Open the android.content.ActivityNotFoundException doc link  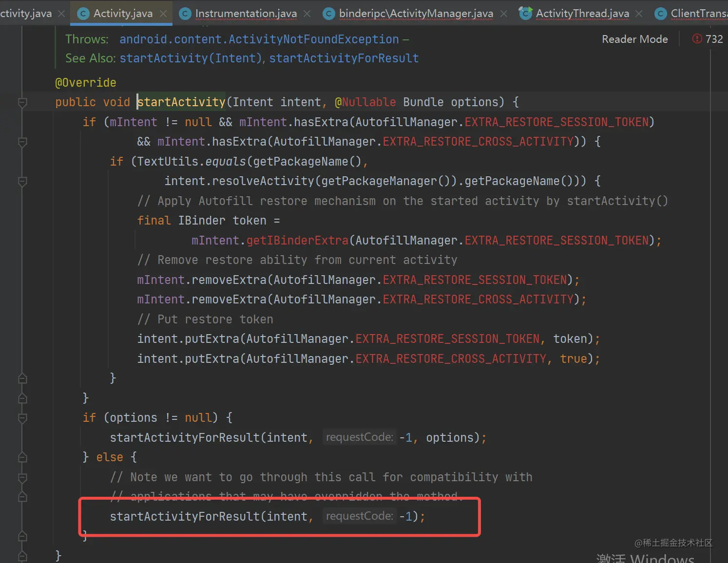coord(259,39)
